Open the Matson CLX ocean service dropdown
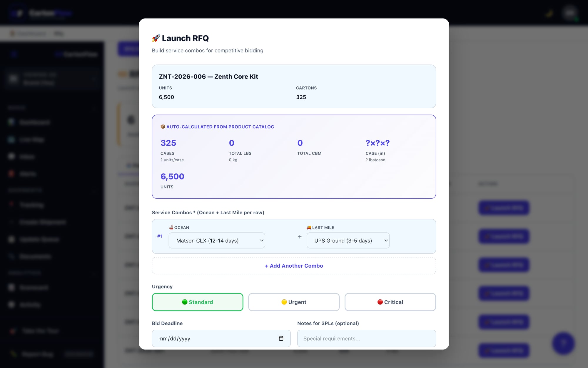 pyautogui.click(x=217, y=241)
